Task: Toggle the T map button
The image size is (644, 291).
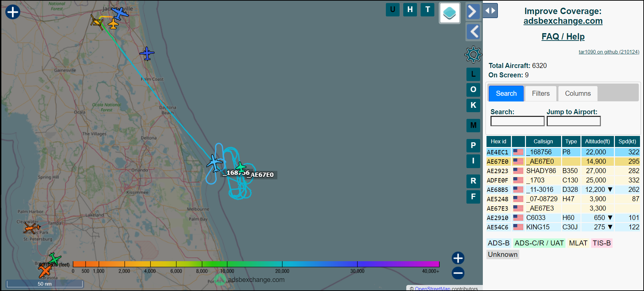Action: click(x=427, y=10)
